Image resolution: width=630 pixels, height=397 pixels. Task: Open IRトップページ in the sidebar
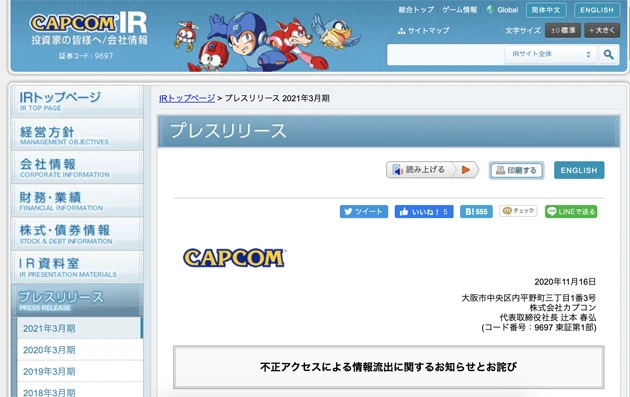pyautogui.click(x=77, y=101)
